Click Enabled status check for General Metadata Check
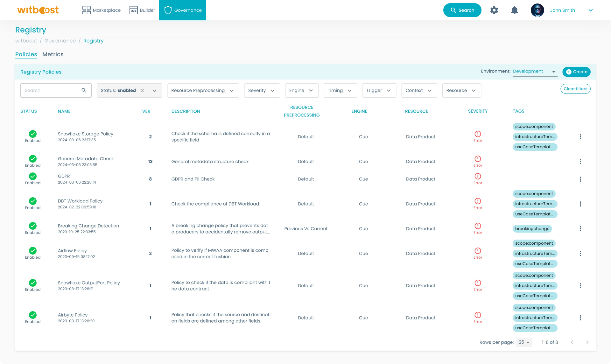611x364 pixels. point(33,159)
